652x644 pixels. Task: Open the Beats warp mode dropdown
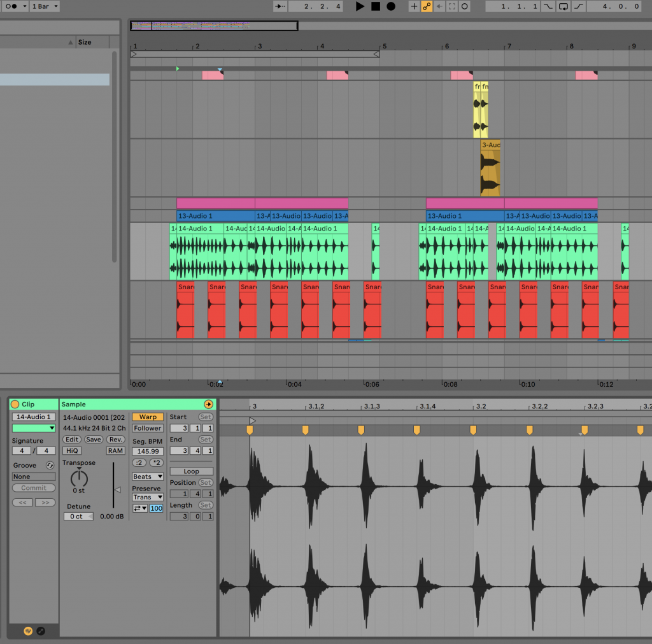tap(147, 476)
